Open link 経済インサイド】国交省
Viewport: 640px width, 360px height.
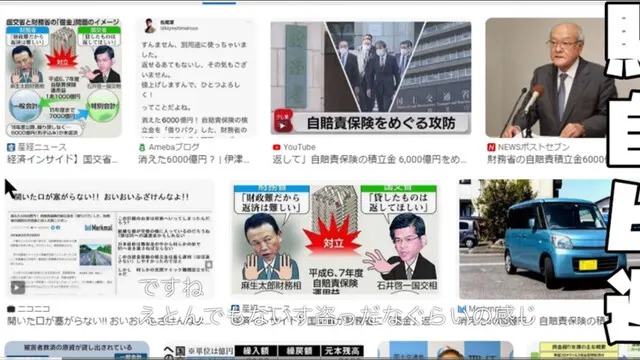62,159
